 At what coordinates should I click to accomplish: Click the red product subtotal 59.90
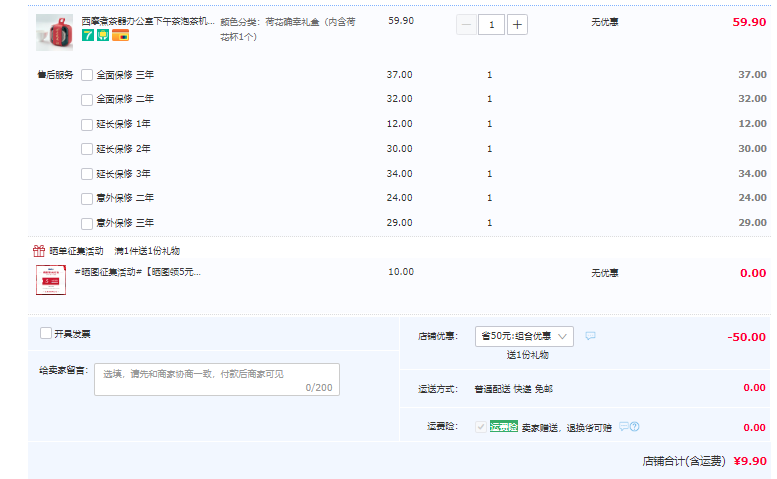[749, 22]
